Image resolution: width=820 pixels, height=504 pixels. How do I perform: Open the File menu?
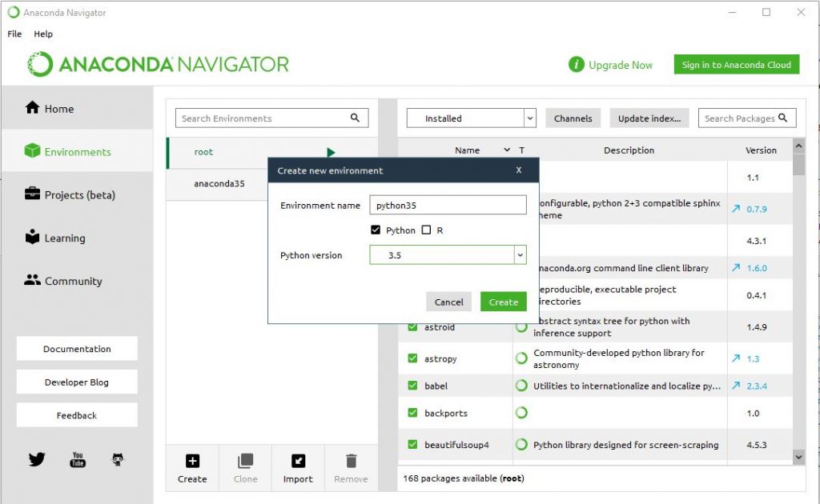(14, 34)
